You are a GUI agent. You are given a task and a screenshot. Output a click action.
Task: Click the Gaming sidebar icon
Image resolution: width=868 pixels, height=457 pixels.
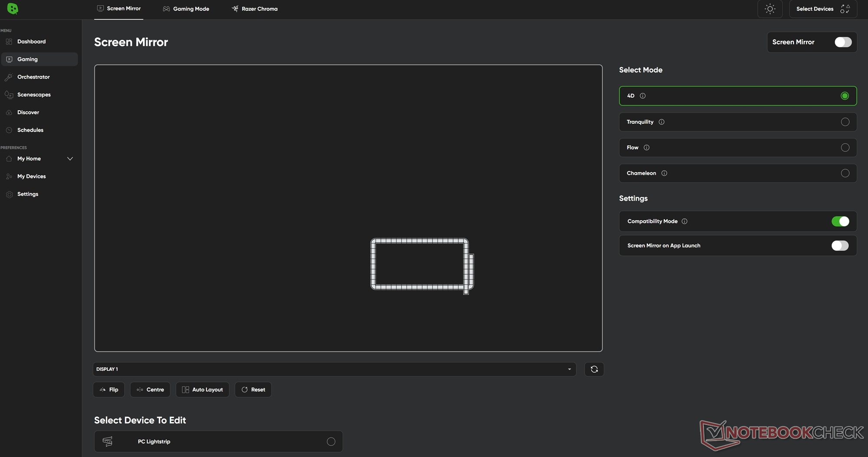(x=9, y=59)
